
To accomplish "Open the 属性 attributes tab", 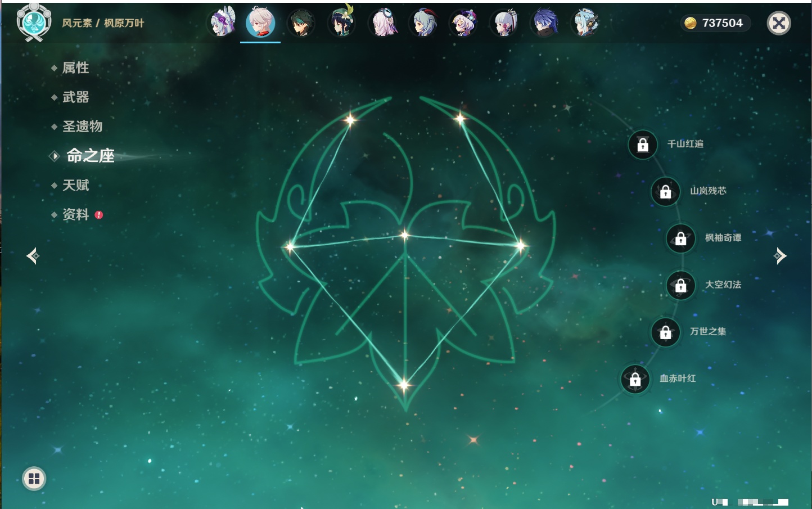I will click(75, 68).
